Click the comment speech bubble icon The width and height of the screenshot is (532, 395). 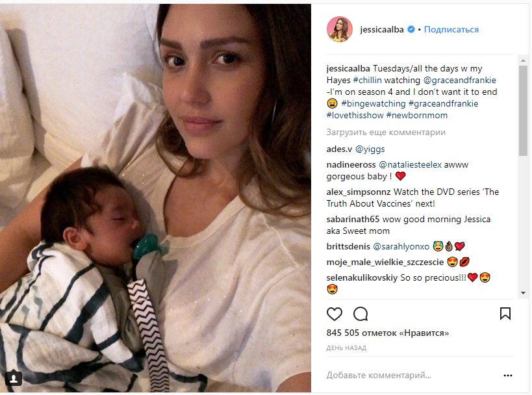[361, 314]
